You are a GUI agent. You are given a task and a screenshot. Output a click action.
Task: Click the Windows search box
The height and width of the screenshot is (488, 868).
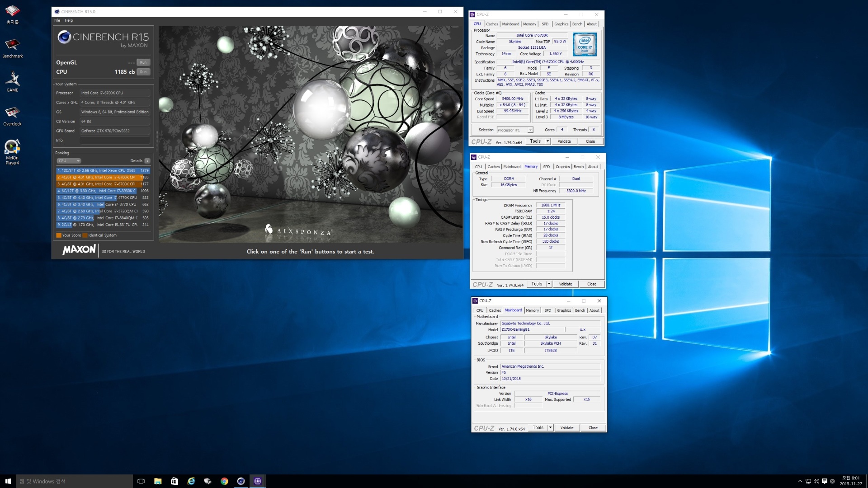click(x=75, y=481)
